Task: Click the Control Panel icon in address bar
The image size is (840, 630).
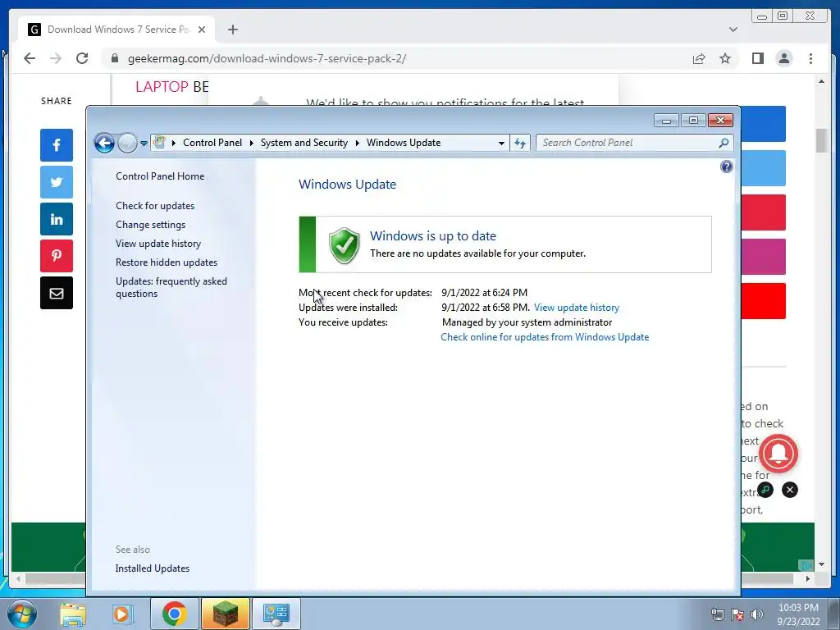Action: (x=159, y=143)
